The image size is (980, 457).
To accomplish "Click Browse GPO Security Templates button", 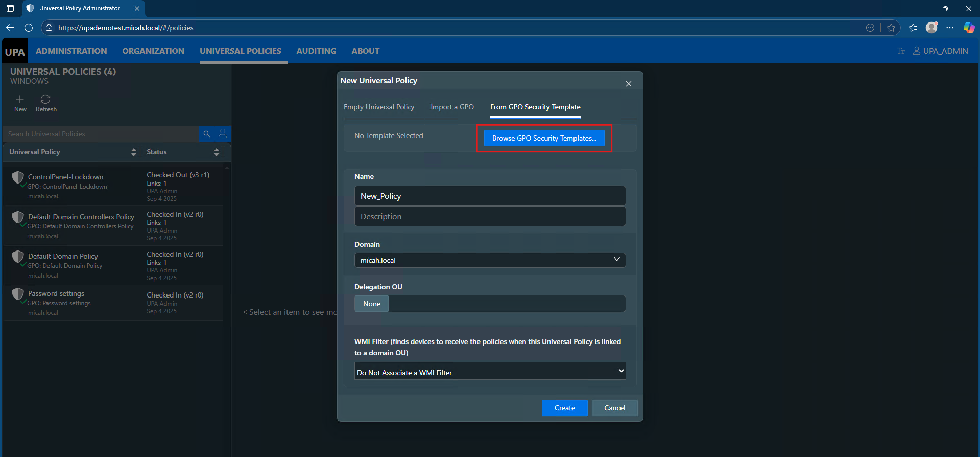I will 544,139.
